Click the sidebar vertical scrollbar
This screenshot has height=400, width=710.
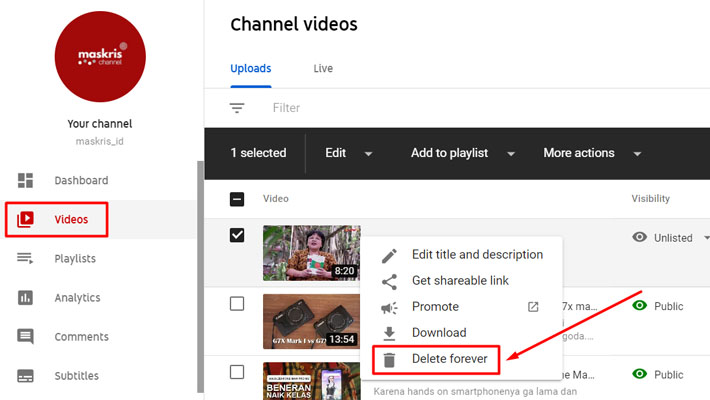(200, 276)
